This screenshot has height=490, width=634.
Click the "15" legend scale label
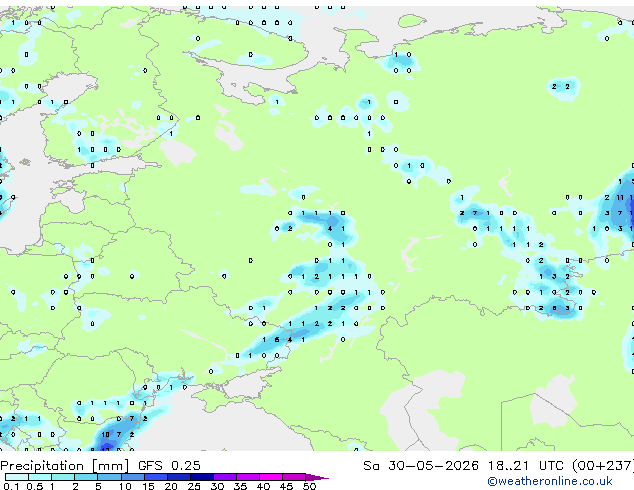coord(148,486)
